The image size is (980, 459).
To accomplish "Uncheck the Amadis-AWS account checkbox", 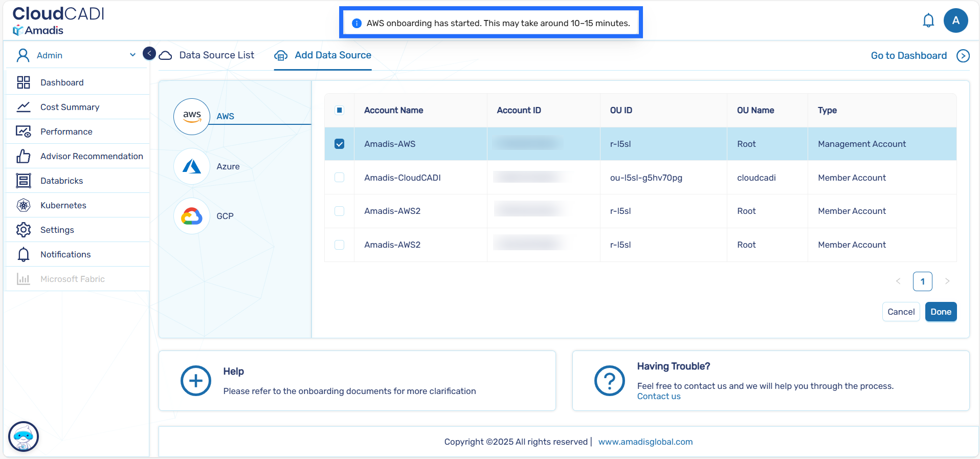I will (339, 144).
